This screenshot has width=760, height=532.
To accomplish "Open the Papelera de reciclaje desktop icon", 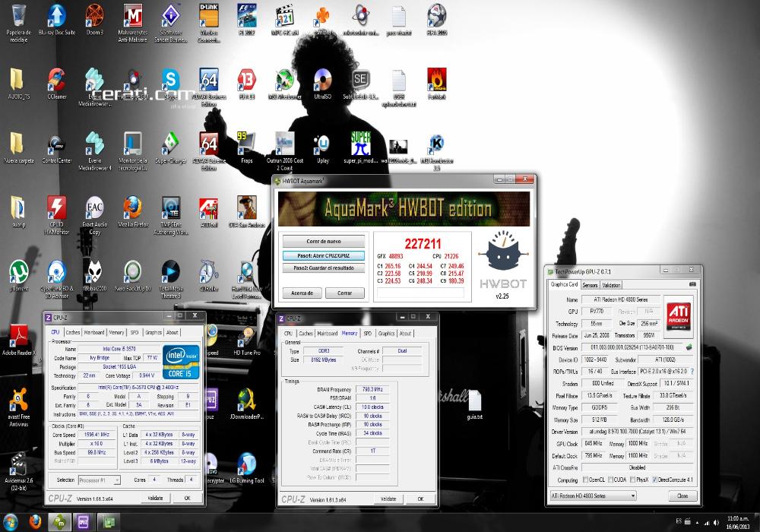I will click(18, 23).
